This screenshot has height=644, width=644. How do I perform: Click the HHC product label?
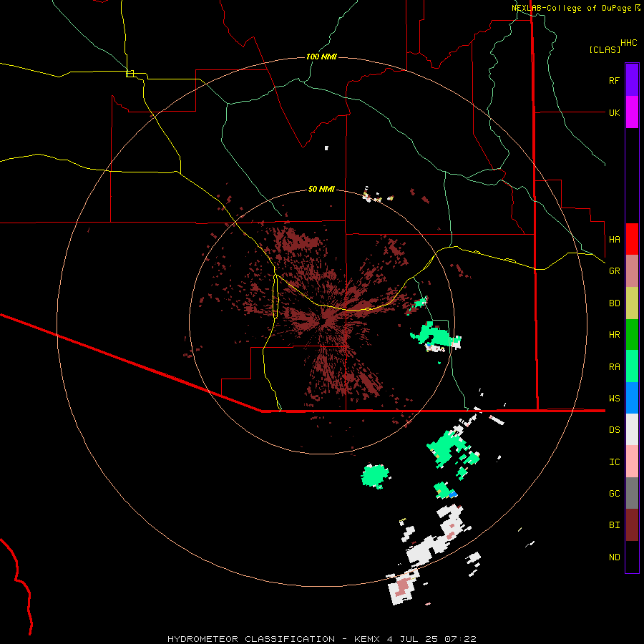coord(628,43)
